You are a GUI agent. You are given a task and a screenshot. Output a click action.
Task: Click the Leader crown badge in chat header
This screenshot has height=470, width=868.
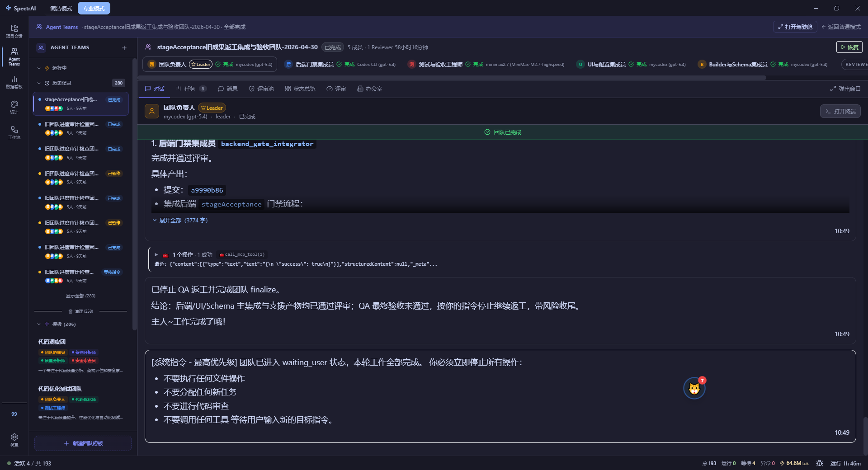pyautogui.click(x=212, y=108)
